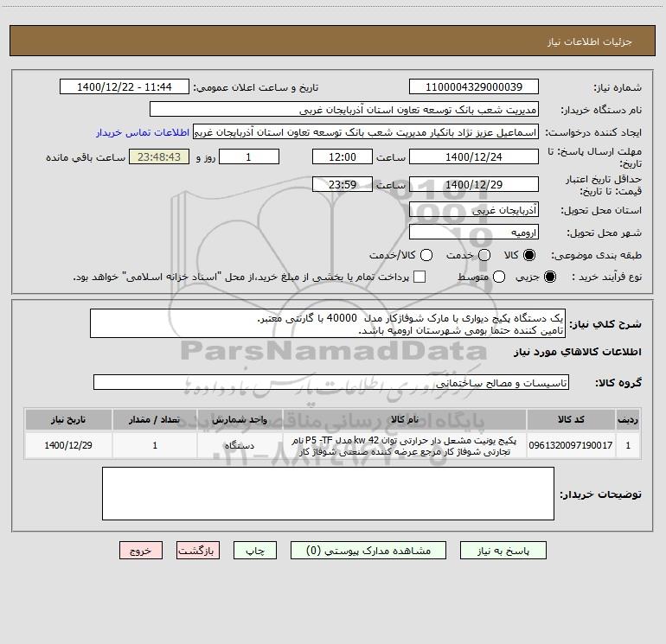Click the delivery province field آذربایجان غربی
This screenshot has height=644, width=666.
click(474, 209)
